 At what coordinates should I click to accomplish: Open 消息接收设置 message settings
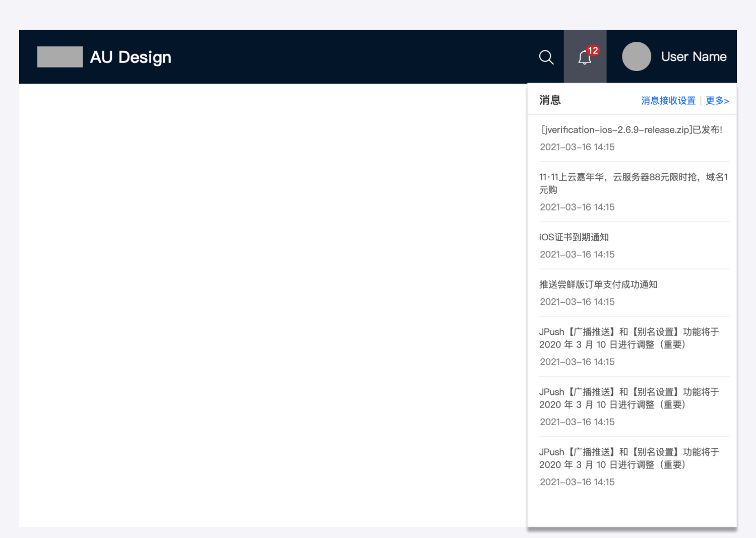tap(667, 100)
